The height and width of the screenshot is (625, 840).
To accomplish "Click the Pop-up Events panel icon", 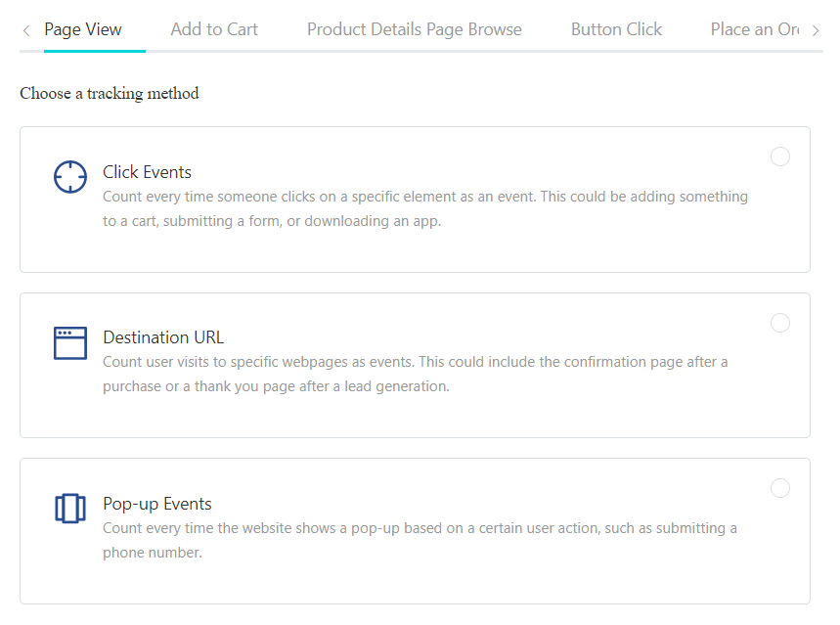I will click(x=70, y=509).
